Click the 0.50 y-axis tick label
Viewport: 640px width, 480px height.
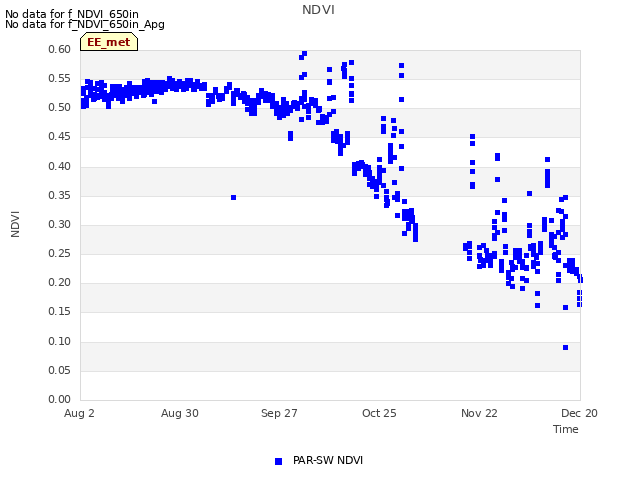point(60,108)
